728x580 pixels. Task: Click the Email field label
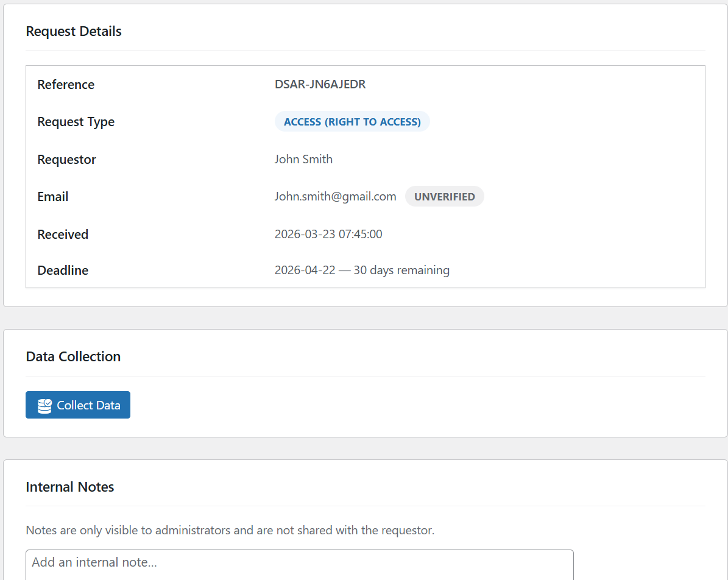click(52, 197)
